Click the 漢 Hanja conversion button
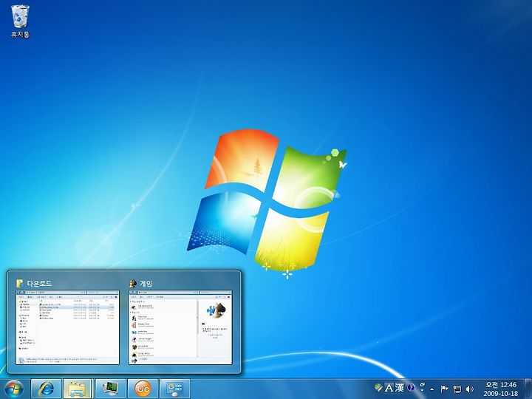Viewport: 532px width, 399px height. [399, 387]
